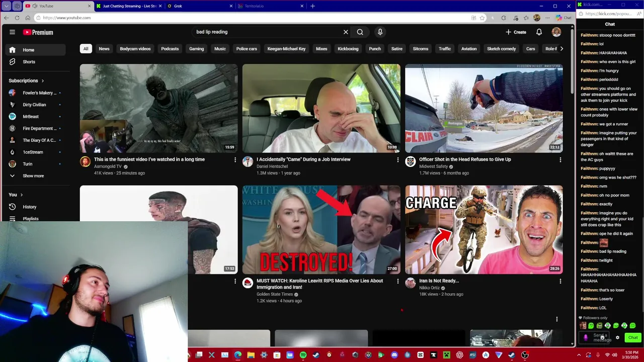
Task: Select the Sketch comedy chip
Action: (x=501, y=49)
